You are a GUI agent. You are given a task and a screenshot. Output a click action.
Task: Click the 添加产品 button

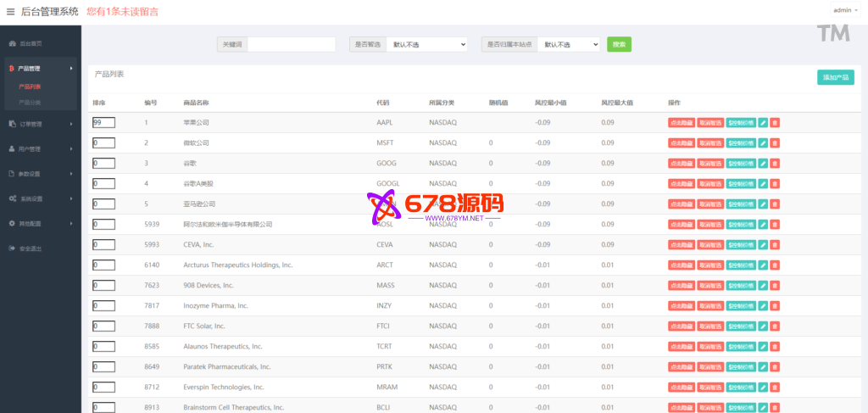click(835, 77)
